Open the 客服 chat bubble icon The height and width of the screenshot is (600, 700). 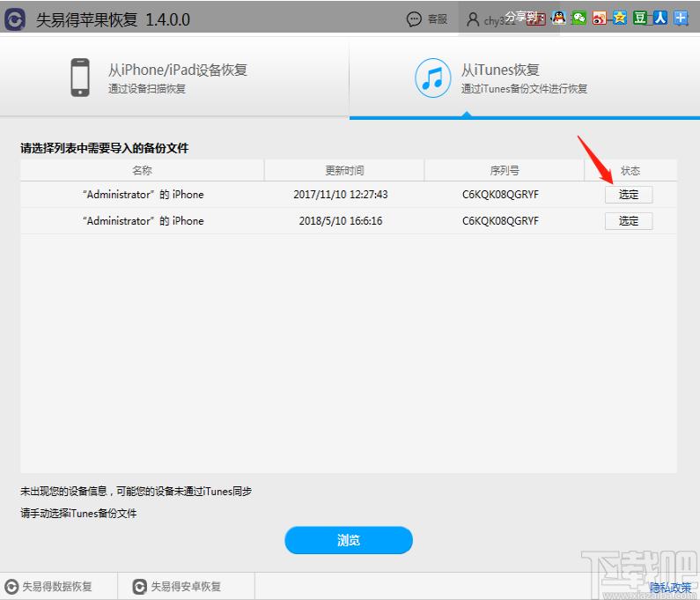pyautogui.click(x=414, y=19)
